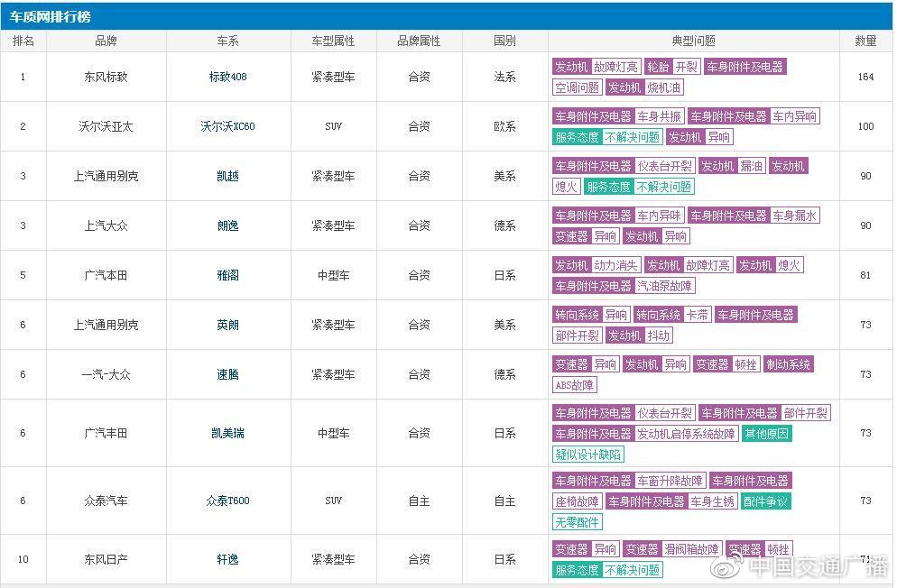Click the 车身共振 issue tag
The height and width of the screenshot is (588, 897).
click(x=659, y=116)
